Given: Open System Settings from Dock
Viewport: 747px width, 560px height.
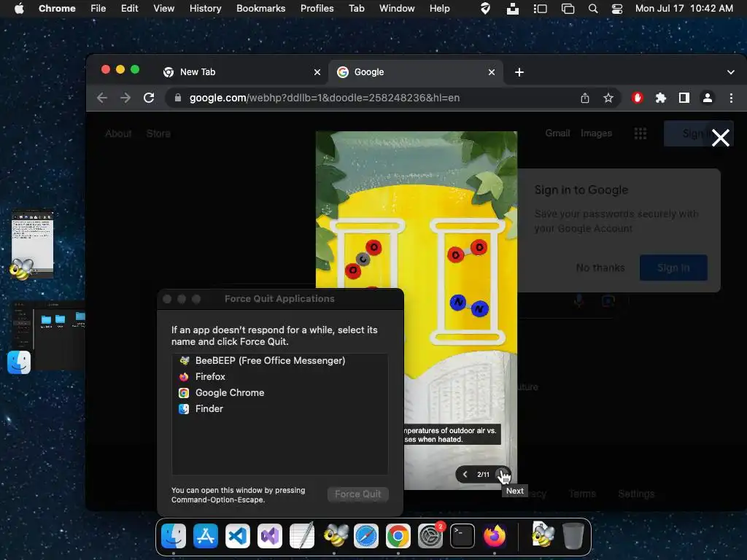Looking at the screenshot, I should (x=430, y=536).
